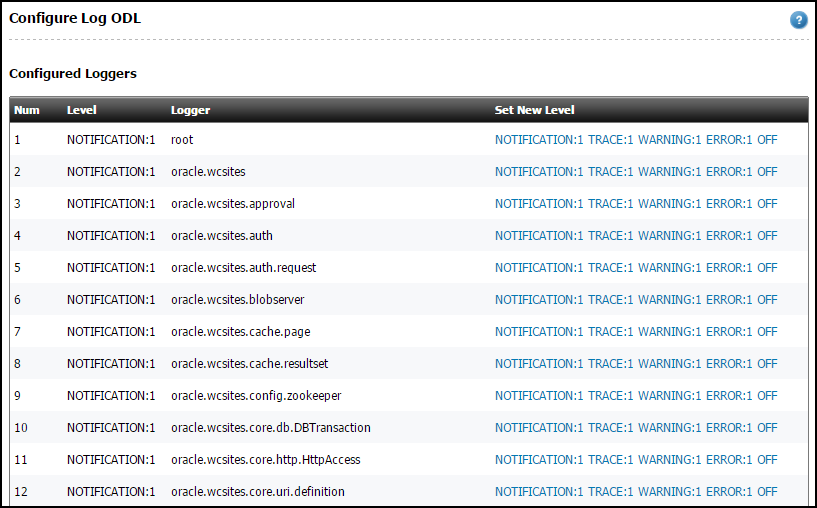The width and height of the screenshot is (817, 508).
Task: Set oracle.wcsites.cache.page to TRACE:1
Action: pyautogui.click(x=610, y=331)
